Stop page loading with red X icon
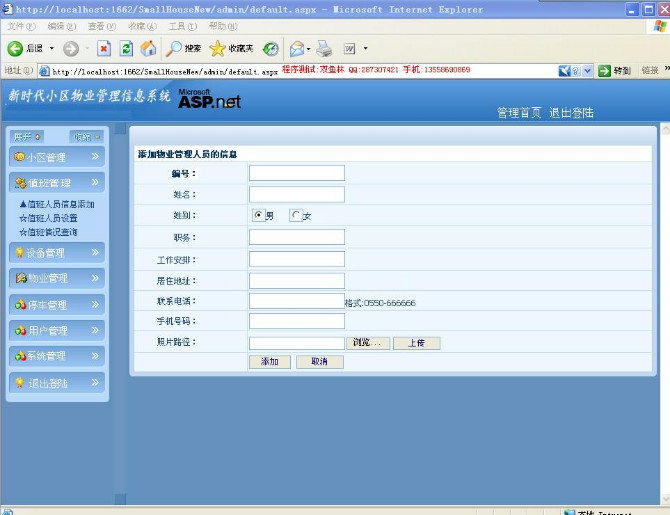Image resolution: width=670 pixels, height=515 pixels. point(104,48)
